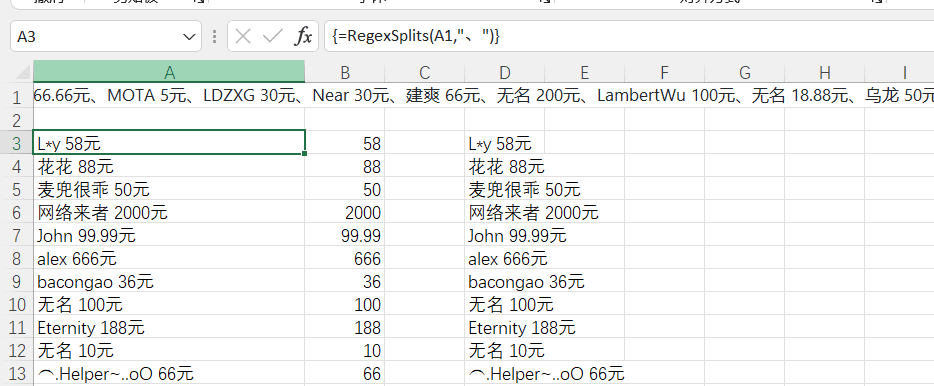Select column F header
This screenshot has height=386, width=934.
[x=664, y=72]
